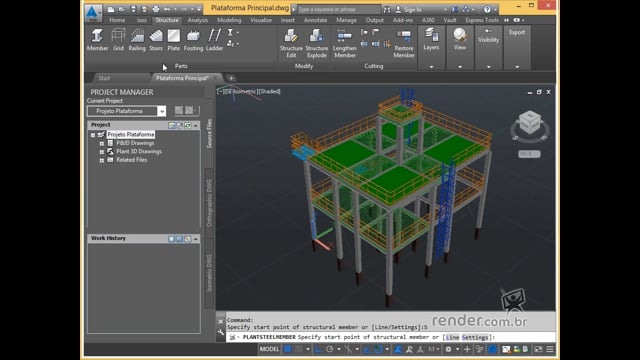Image resolution: width=640 pixels, height=360 pixels.
Task: Open the Help question mark icon
Action: pos(487,9)
